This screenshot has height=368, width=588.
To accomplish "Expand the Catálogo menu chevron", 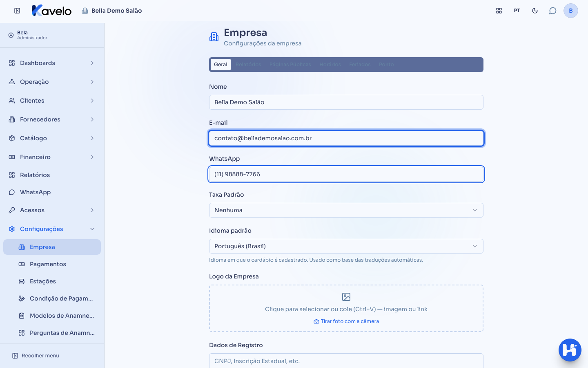I will (92, 138).
